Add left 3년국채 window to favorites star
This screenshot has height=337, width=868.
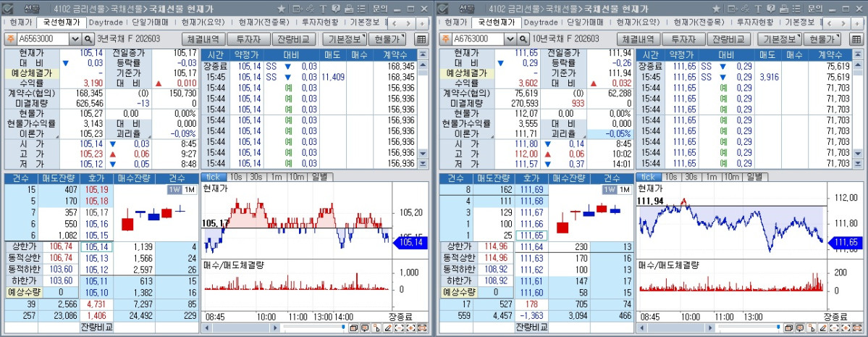click(x=282, y=9)
